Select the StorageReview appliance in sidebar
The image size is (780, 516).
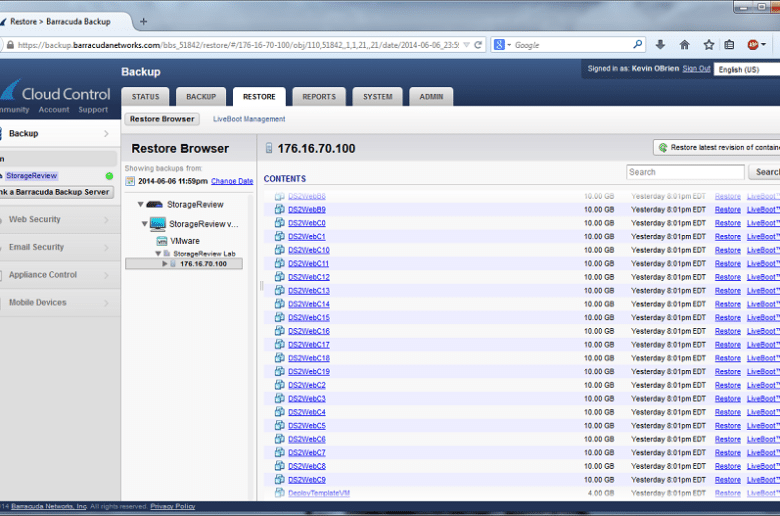pos(32,176)
